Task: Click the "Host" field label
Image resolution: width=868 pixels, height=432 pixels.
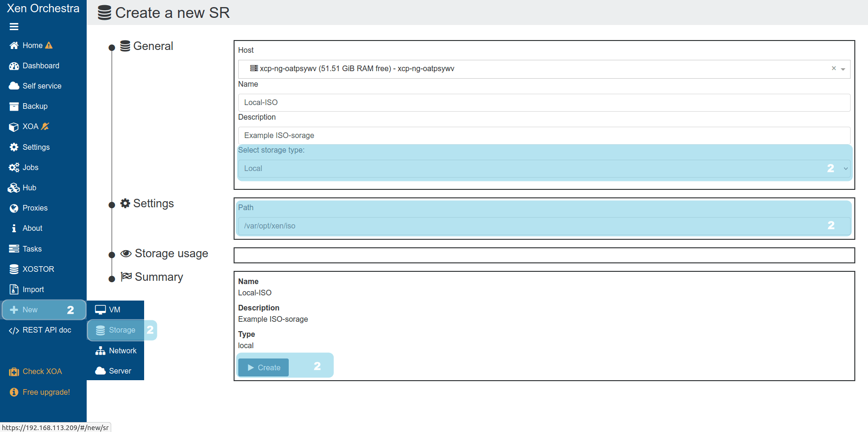Action: 246,50
